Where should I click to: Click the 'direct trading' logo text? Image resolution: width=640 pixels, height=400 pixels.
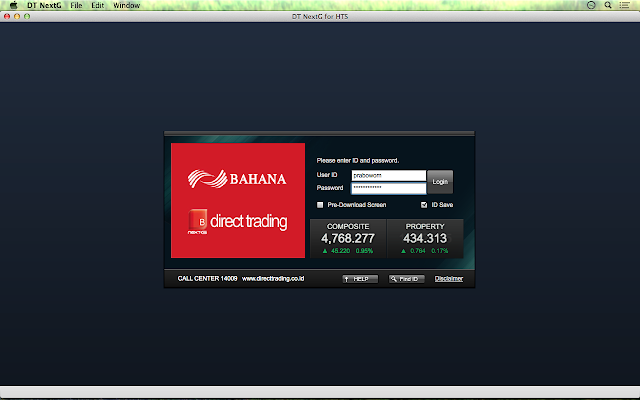point(249,221)
